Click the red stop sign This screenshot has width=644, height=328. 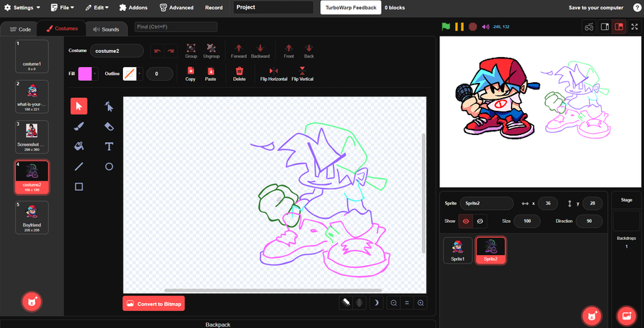point(473,26)
